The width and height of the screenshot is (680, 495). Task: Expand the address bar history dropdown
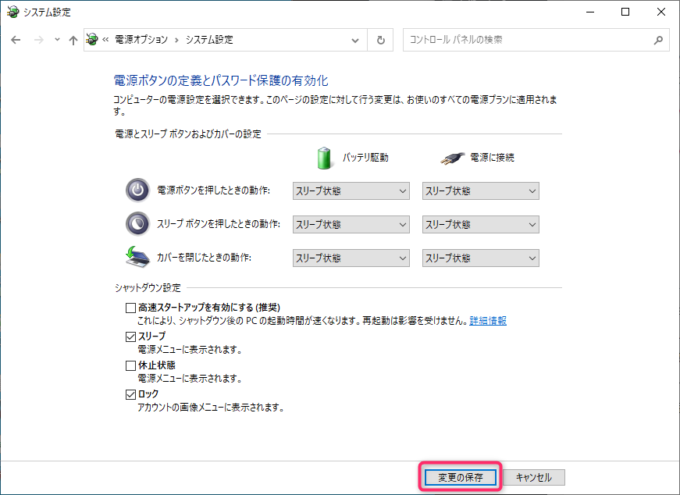click(355, 40)
